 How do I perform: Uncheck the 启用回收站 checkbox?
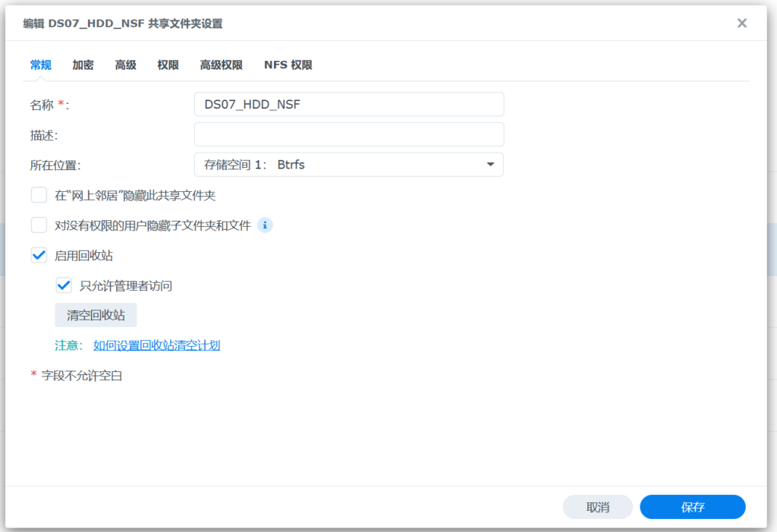pyautogui.click(x=39, y=256)
